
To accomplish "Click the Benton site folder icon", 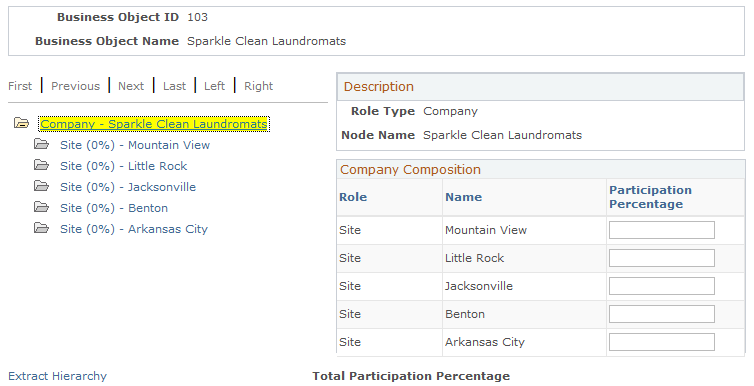I will click(x=41, y=207).
